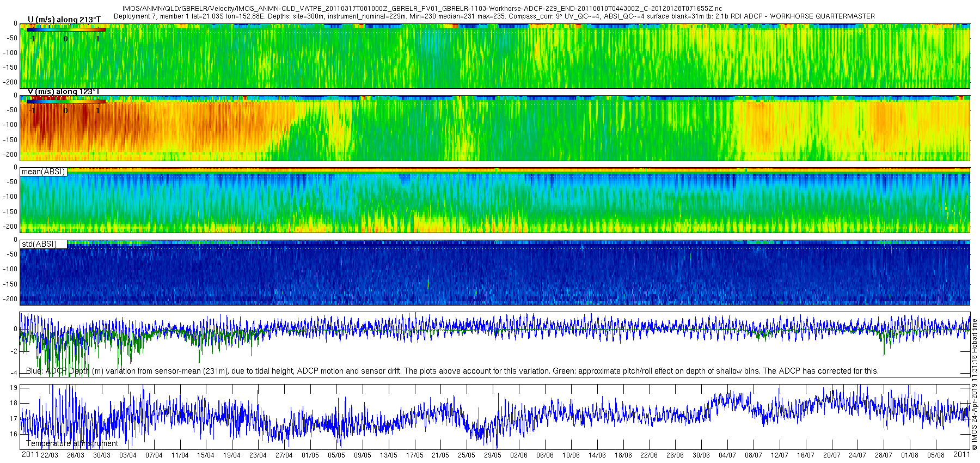Click the vertical IMOS copyright timestamp text
This screenshot has width=980, height=463.
tap(975, 385)
